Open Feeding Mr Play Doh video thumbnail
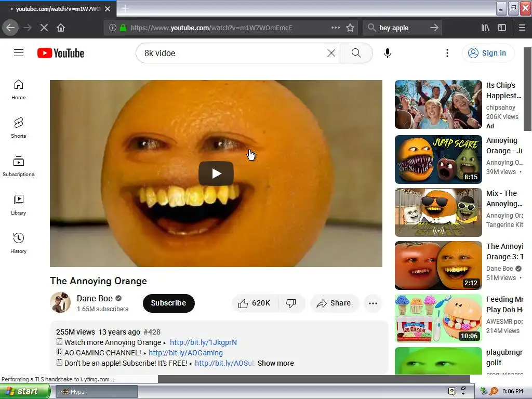Viewport: 532px width, 399px height. coord(438,318)
